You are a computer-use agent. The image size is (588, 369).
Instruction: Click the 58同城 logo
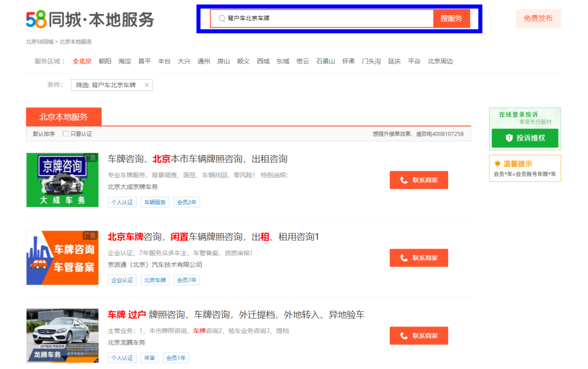90,20
